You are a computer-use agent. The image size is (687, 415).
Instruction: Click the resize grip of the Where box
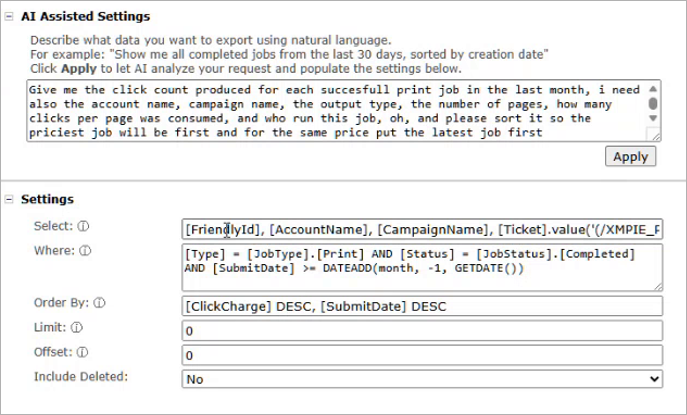[x=656, y=286]
